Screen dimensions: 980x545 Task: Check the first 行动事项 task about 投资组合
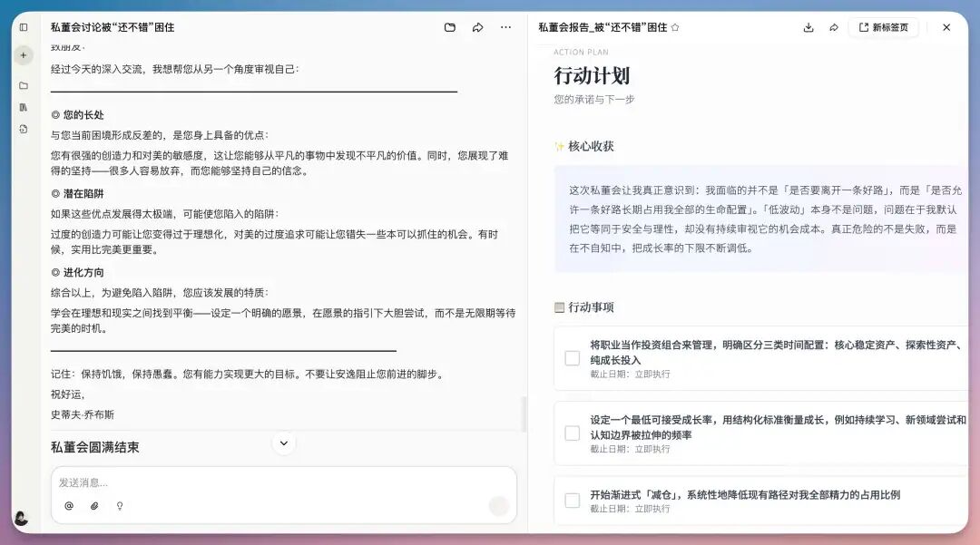(573, 357)
